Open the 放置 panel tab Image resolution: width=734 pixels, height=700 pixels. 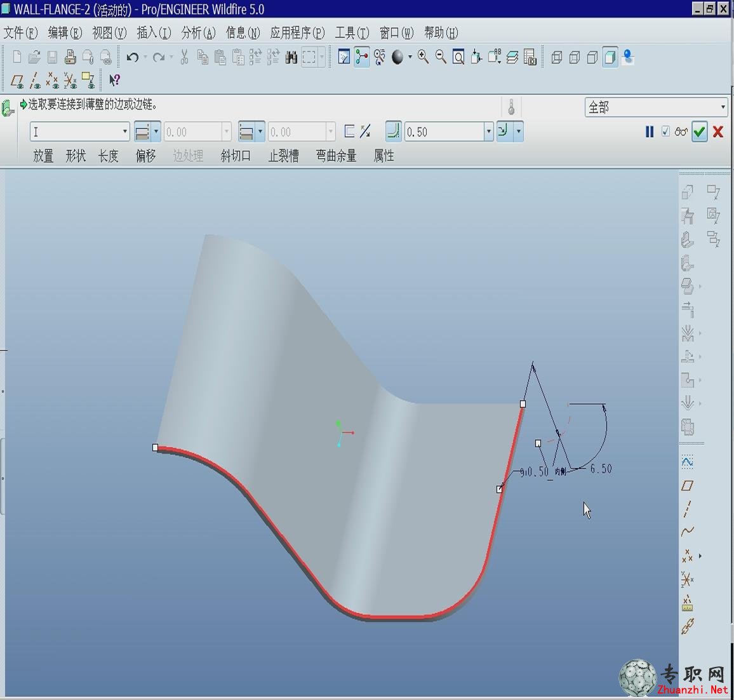pyautogui.click(x=43, y=156)
